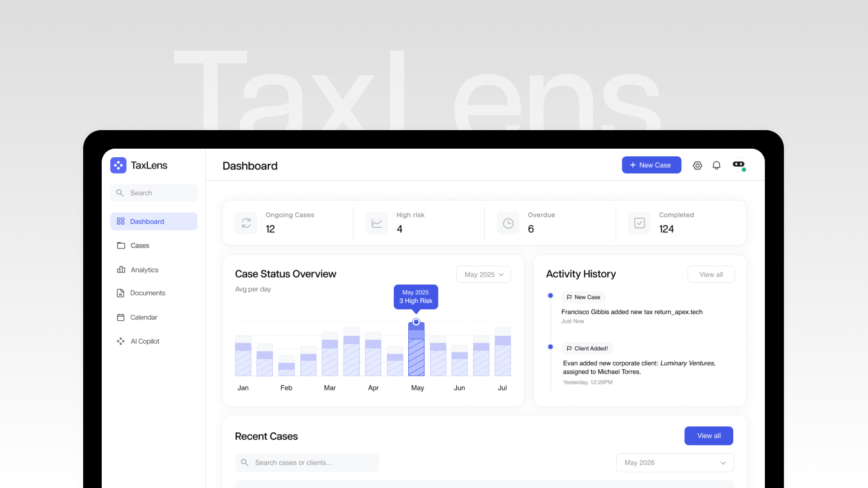This screenshot has width=868, height=488.
Task: Click the Yesterday, 12:26PM timestamp
Action: click(588, 382)
